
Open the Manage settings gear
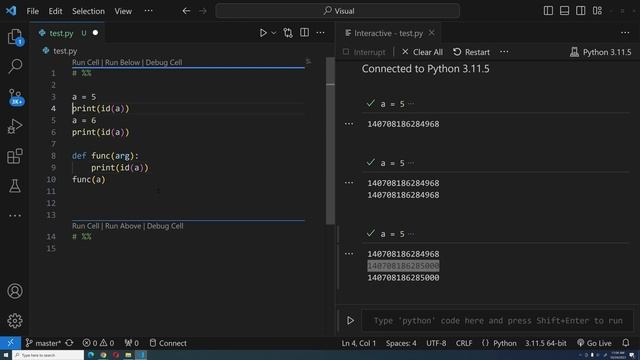(x=15, y=321)
